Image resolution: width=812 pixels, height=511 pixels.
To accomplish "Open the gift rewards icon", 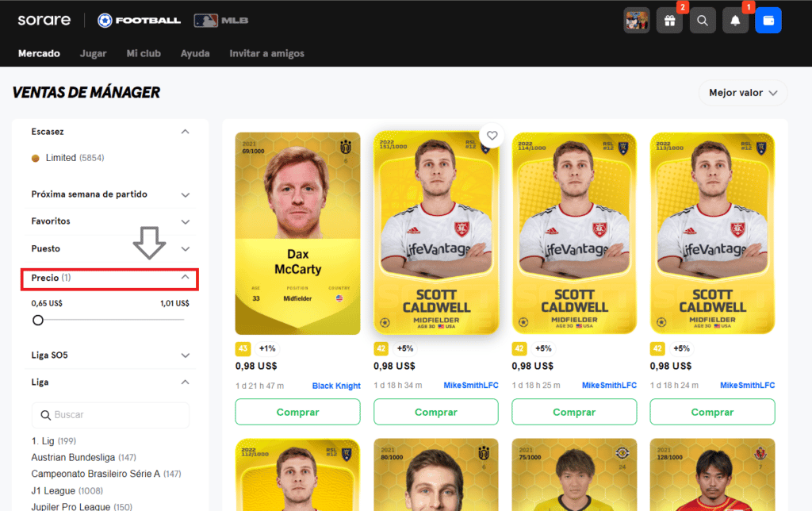I will [x=669, y=21].
